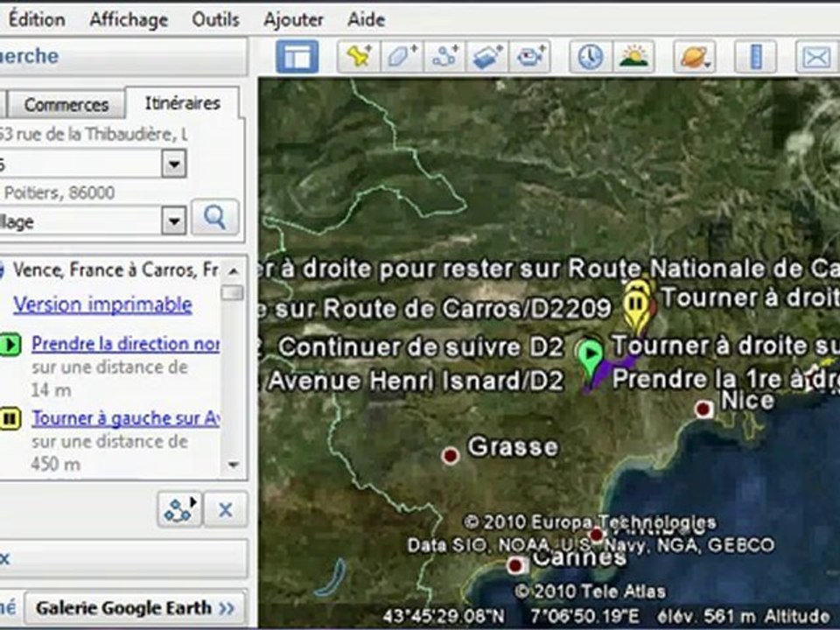The height and width of the screenshot is (630, 840).
Task: Click the Grasse city marker
Action: [x=451, y=456]
